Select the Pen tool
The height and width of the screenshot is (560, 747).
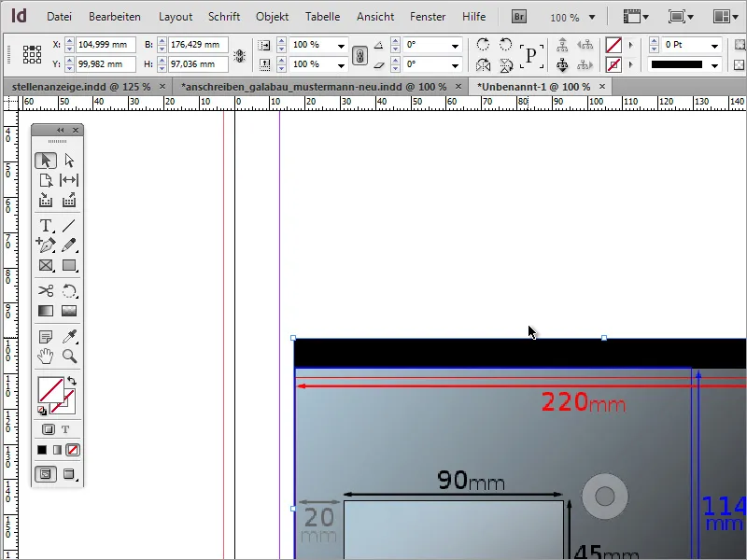[46, 245]
